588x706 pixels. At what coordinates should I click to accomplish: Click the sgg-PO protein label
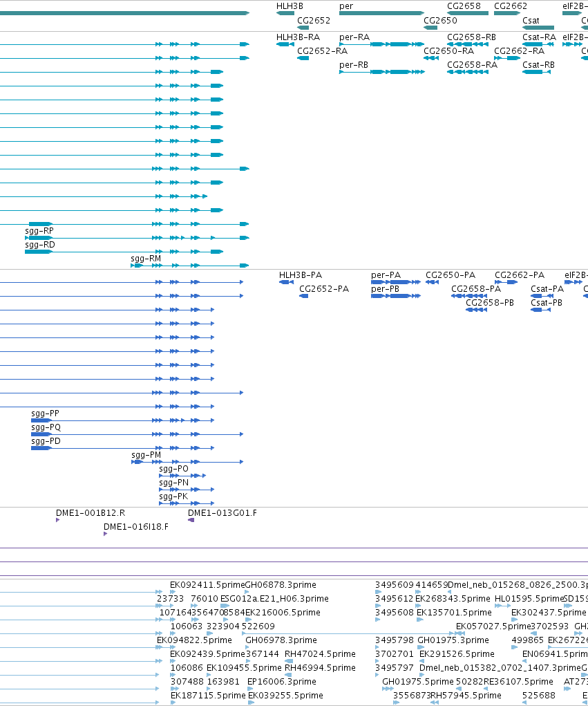[173, 469]
